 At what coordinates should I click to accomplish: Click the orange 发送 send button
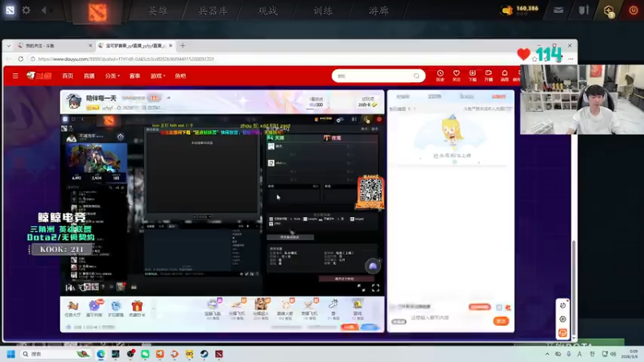501,321
